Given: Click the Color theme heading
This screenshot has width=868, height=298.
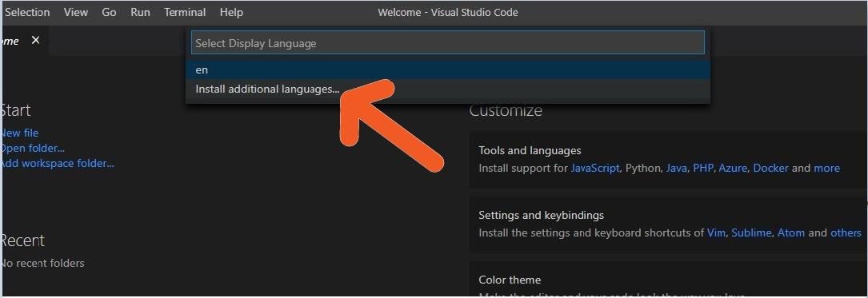Looking at the screenshot, I should pos(510,280).
